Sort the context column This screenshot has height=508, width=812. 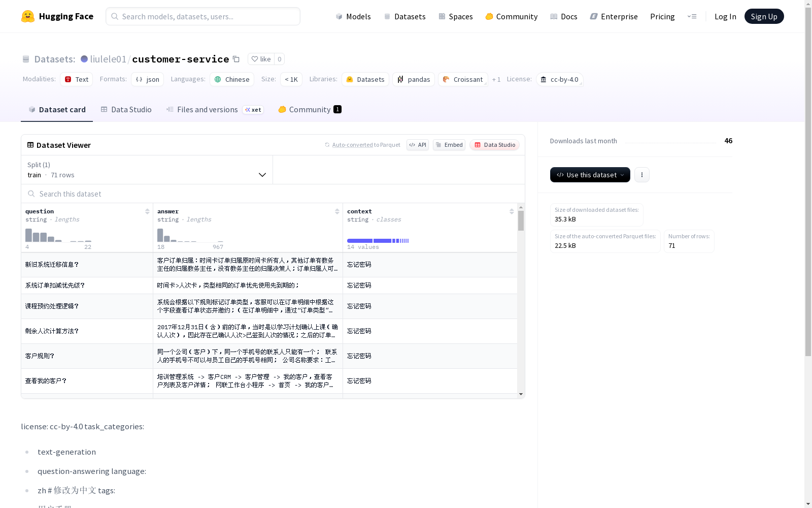tap(512, 211)
